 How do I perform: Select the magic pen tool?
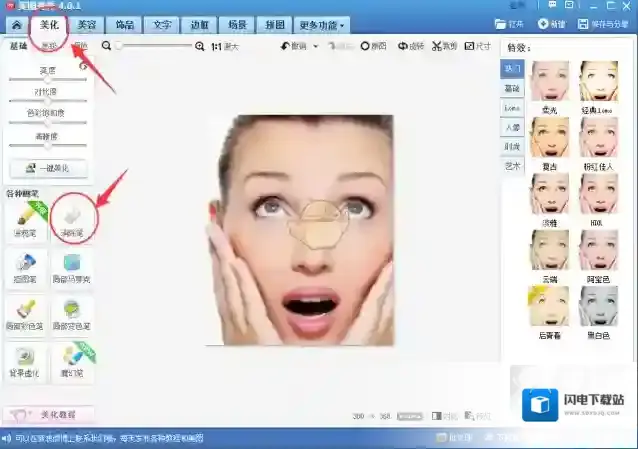point(72,362)
